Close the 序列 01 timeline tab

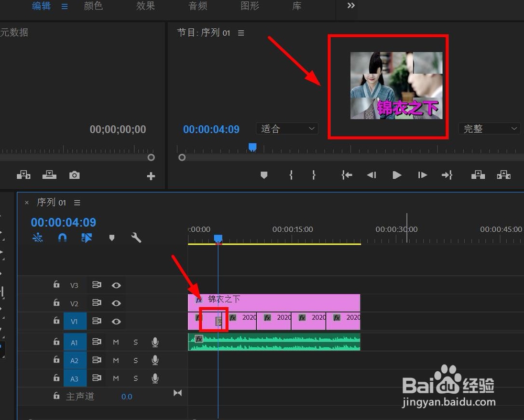27,202
